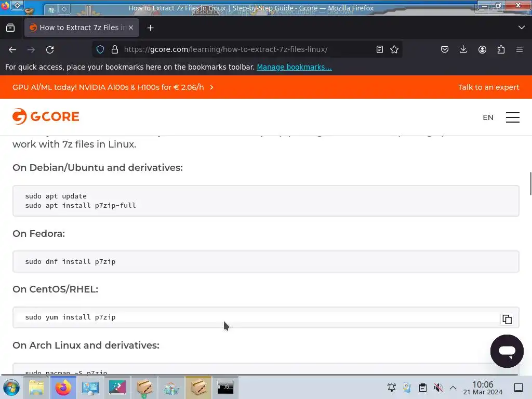Click the On Fedora heading
Image resolution: width=532 pixels, height=399 pixels.
click(38, 234)
